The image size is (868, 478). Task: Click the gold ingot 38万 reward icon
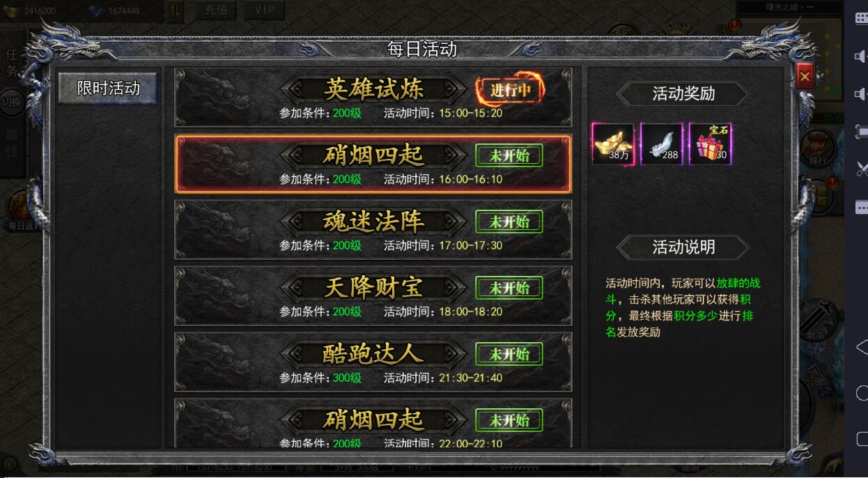[613, 144]
